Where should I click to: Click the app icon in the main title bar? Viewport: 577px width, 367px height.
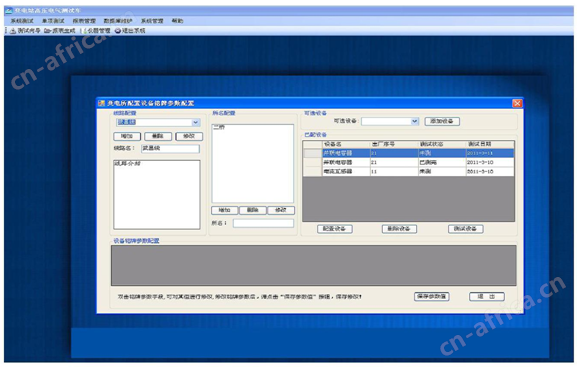(x=9, y=10)
